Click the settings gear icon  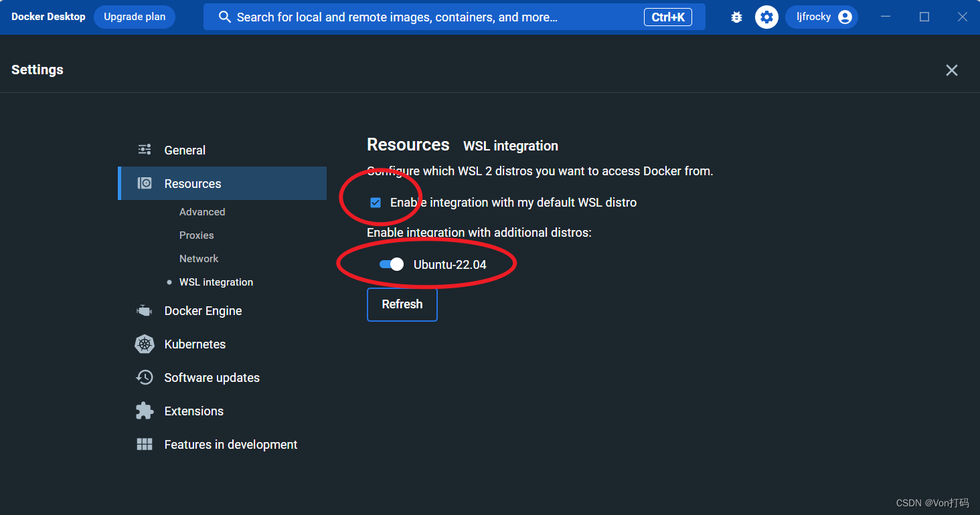(766, 17)
